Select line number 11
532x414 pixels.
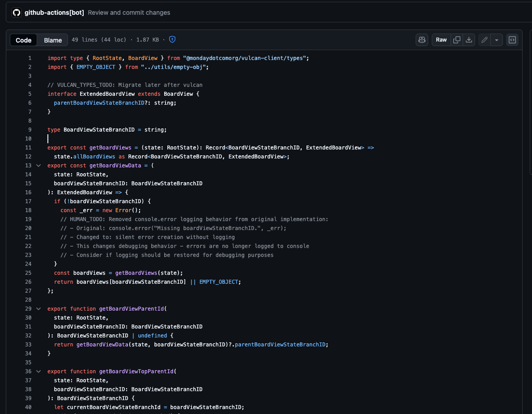point(28,148)
